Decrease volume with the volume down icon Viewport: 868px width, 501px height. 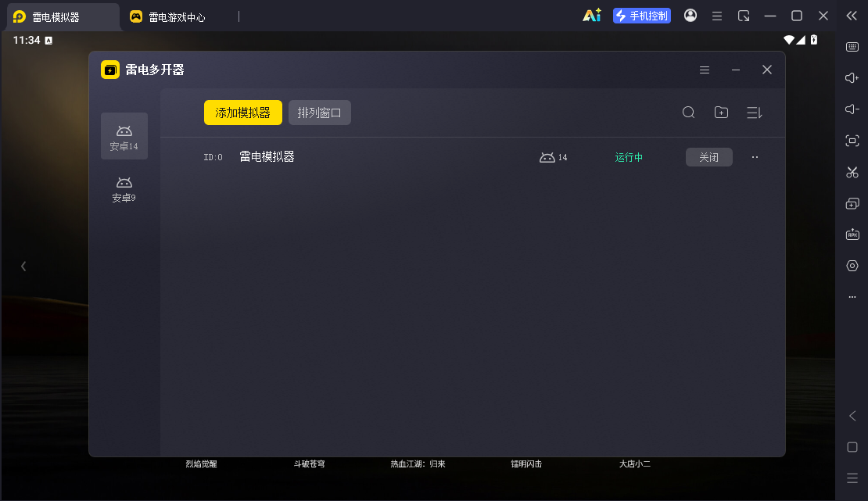[x=852, y=109]
